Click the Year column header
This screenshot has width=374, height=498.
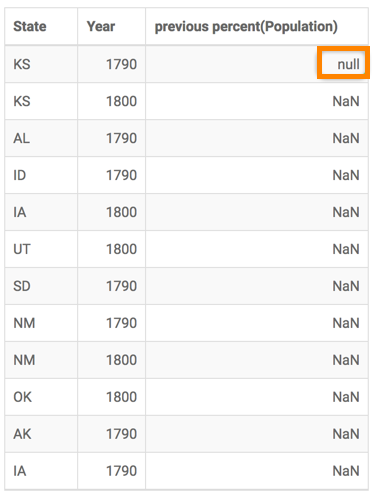(x=111, y=26)
